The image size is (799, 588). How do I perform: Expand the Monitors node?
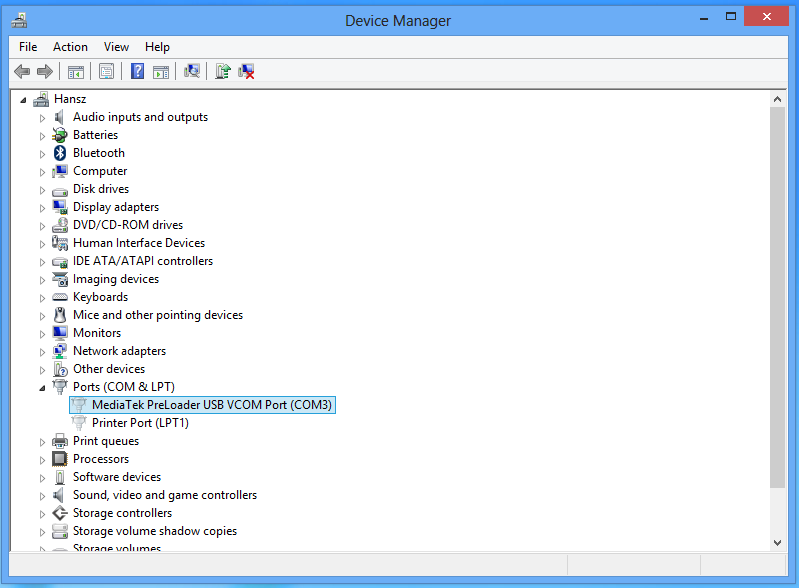tap(42, 334)
